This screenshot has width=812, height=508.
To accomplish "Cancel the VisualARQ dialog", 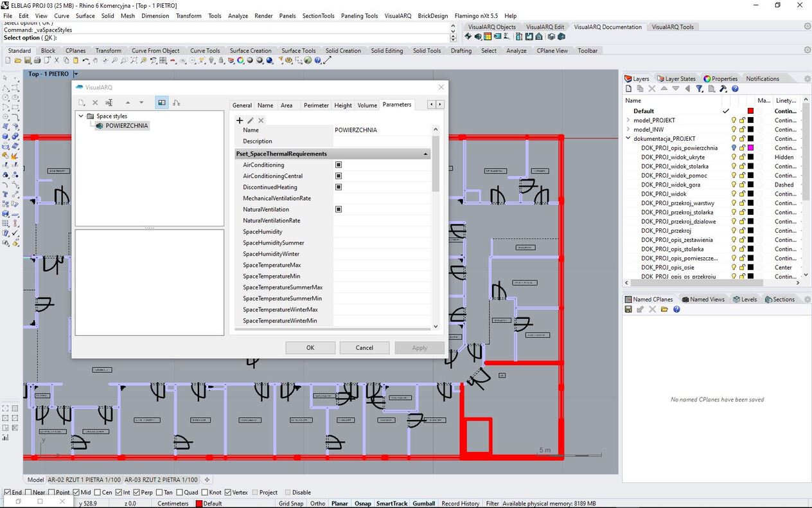I will click(x=364, y=347).
